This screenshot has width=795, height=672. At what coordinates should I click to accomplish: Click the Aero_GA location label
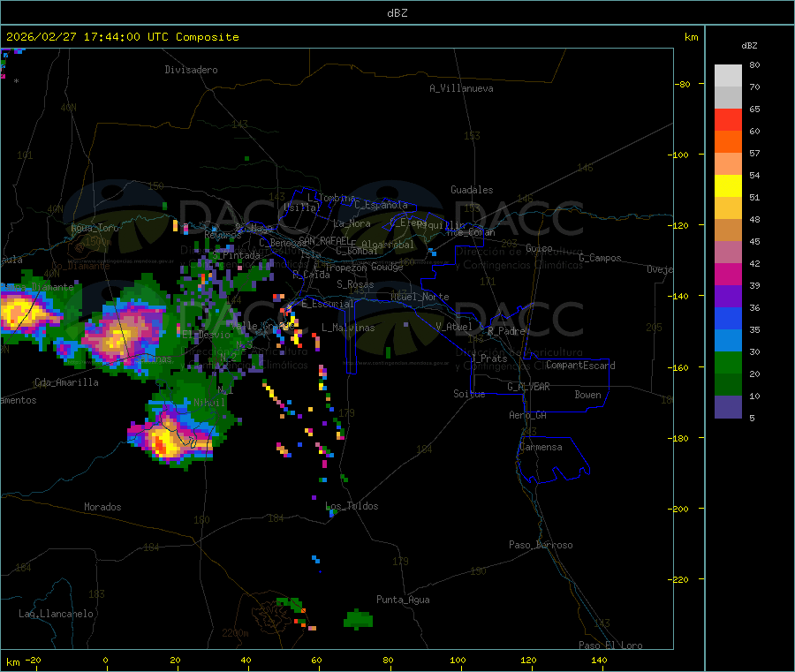[x=528, y=415]
